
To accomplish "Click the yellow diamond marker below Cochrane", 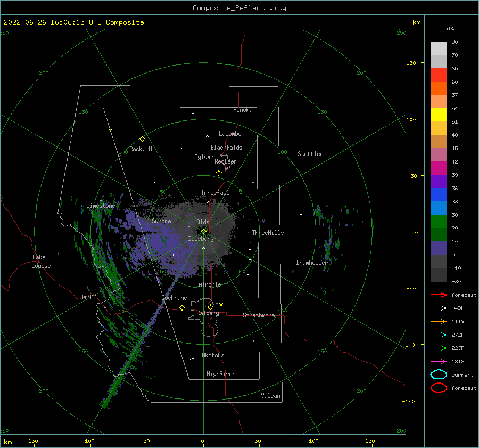I will tap(182, 307).
